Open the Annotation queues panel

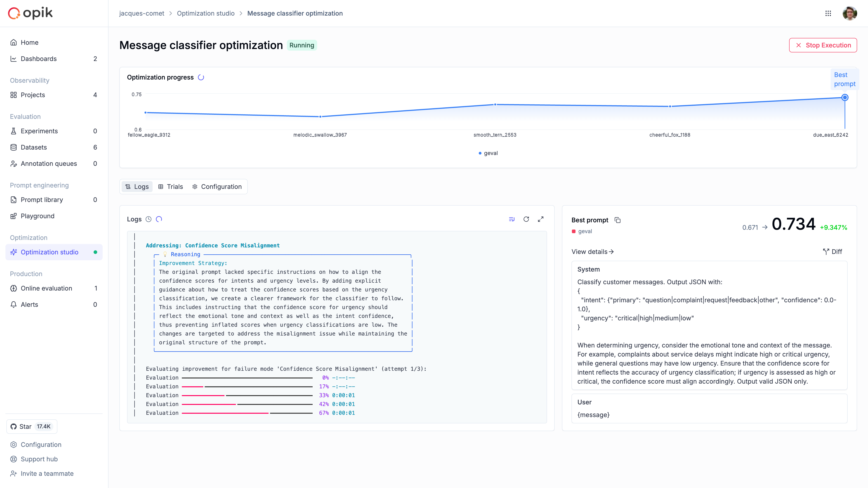click(49, 163)
